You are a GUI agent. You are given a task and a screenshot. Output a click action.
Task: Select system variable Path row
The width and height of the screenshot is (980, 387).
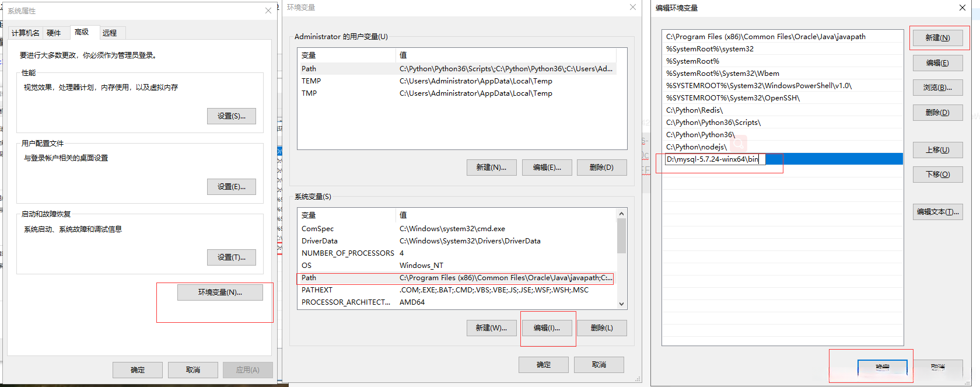click(x=457, y=278)
